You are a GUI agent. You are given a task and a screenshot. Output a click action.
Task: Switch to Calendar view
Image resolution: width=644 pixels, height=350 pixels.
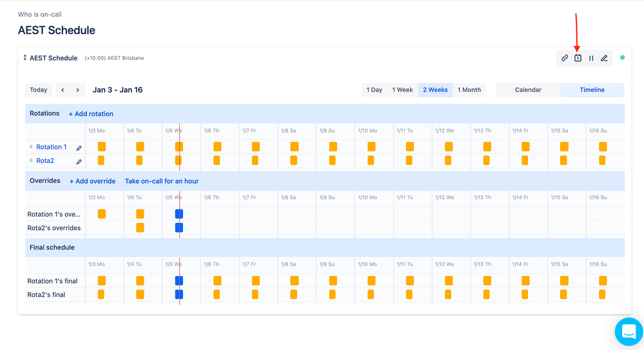528,90
